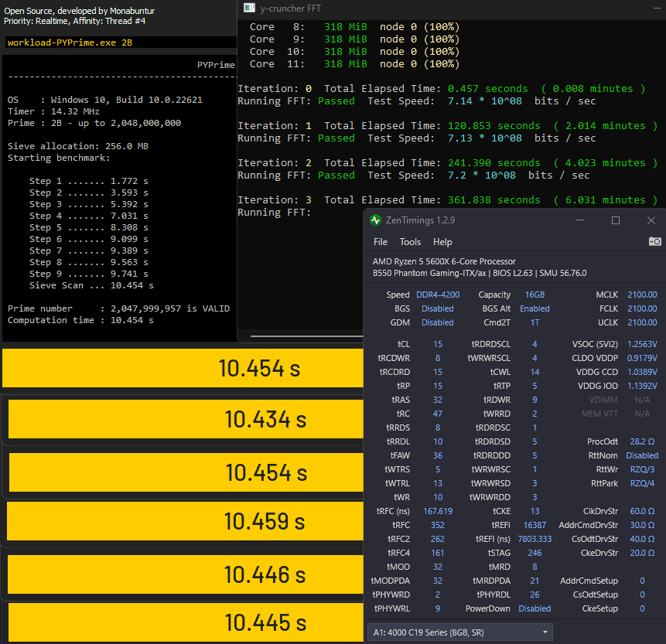Viewport: 666px width, 644px height.
Task: Select the 10.434 s result bar
Action: coord(186,420)
